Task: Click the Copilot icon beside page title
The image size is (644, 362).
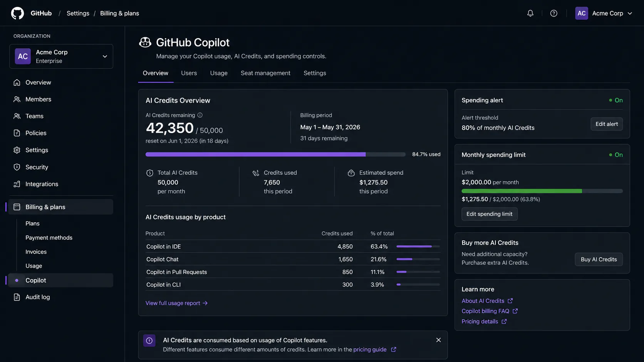Action: [145, 42]
